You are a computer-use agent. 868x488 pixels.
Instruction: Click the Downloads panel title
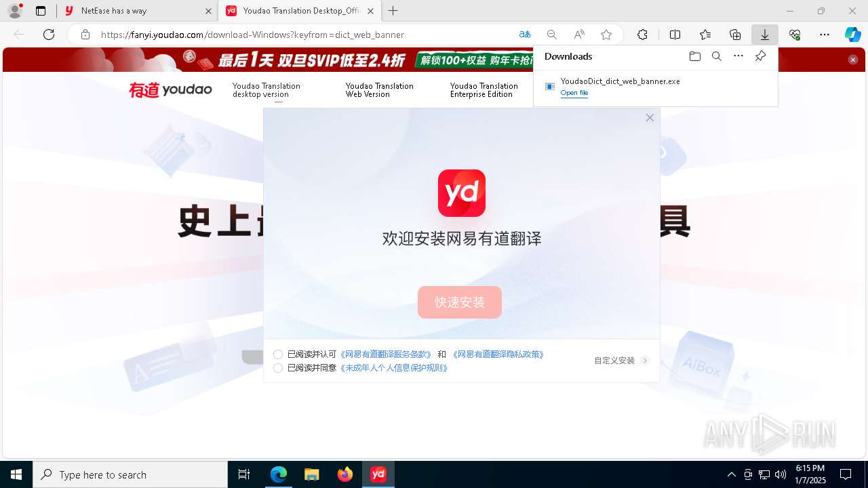[568, 56]
